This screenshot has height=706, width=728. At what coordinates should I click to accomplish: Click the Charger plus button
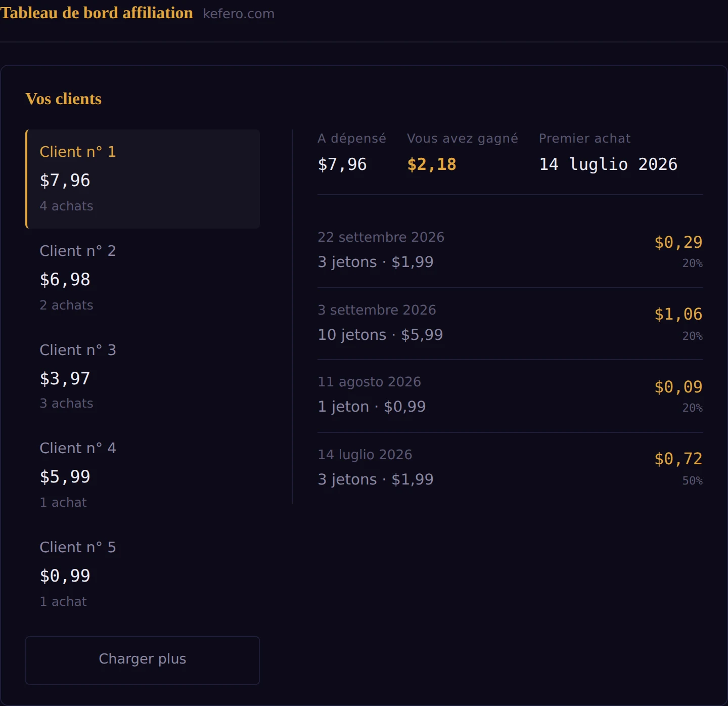(x=143, y=660)
